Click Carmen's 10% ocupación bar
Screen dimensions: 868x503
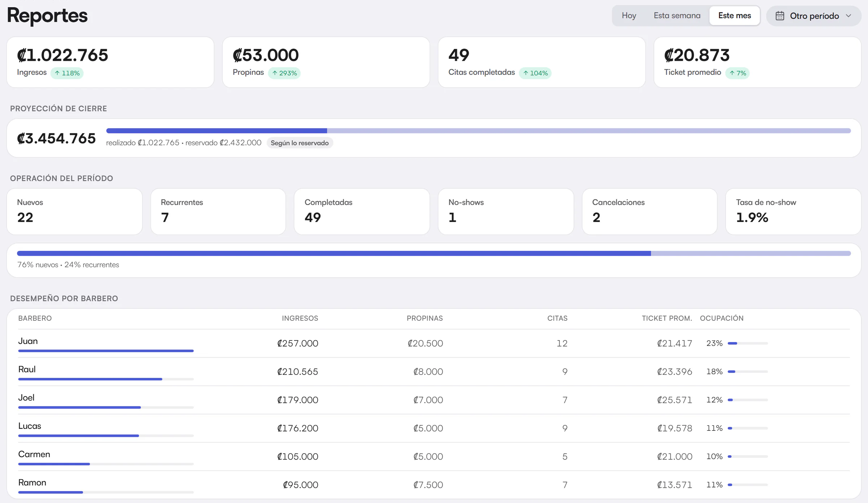tap(748, 456)
